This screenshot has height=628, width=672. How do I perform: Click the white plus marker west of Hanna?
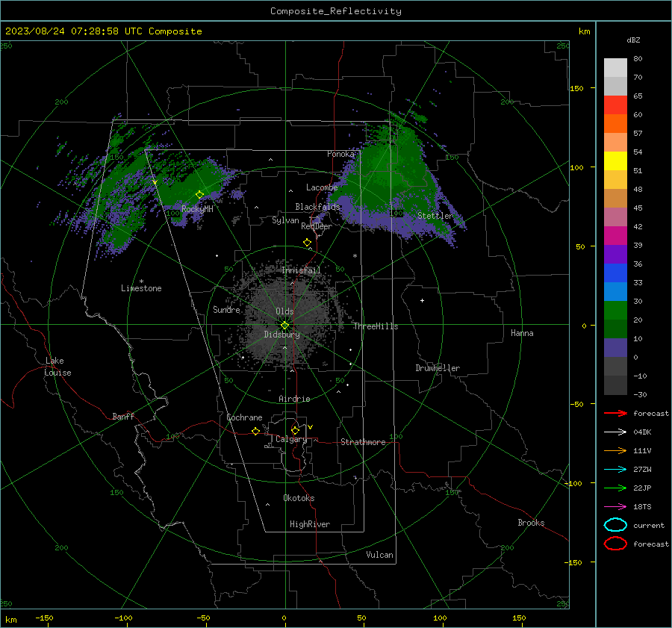pyautogui.click(x=422, y=300)
